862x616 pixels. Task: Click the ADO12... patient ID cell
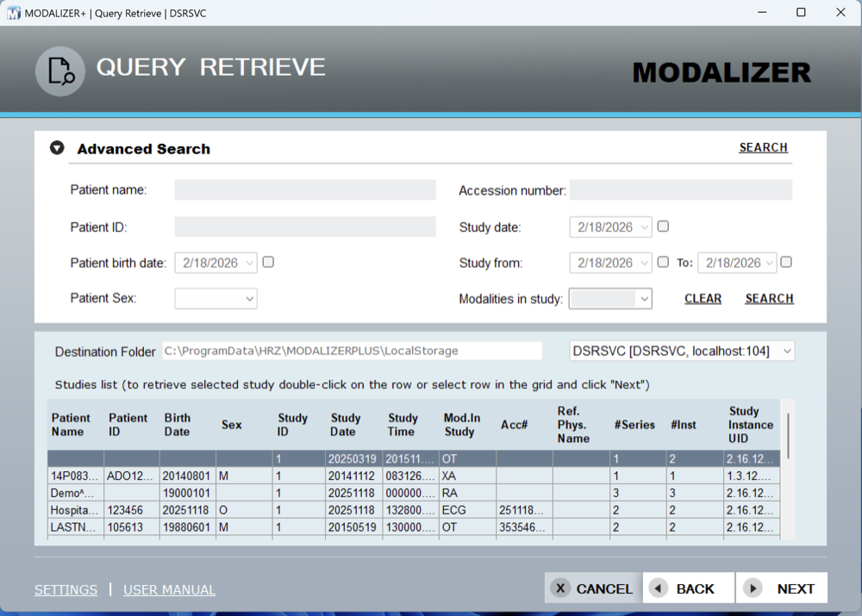click(132, 476)
